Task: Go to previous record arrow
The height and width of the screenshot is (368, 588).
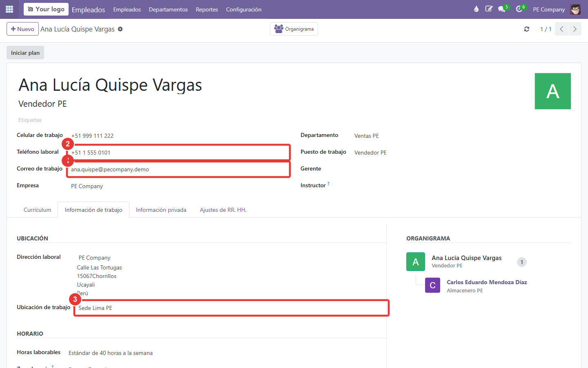Action: (561, 29)
